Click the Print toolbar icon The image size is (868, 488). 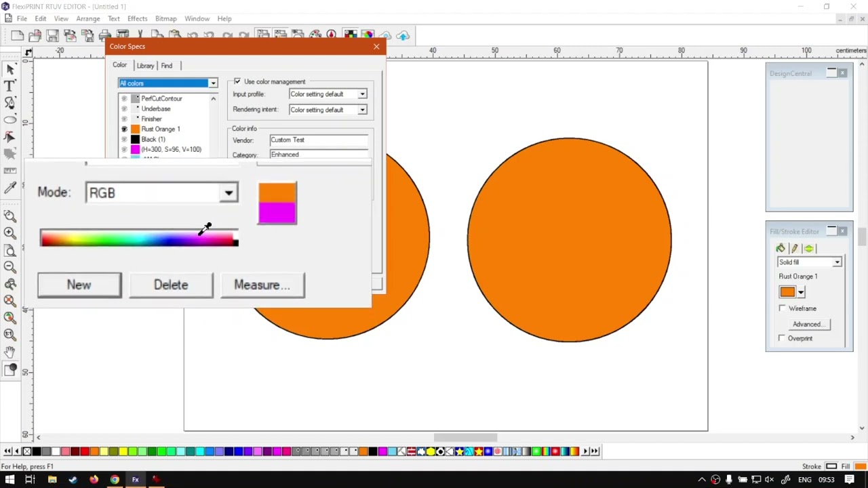(x=105, y=35)
